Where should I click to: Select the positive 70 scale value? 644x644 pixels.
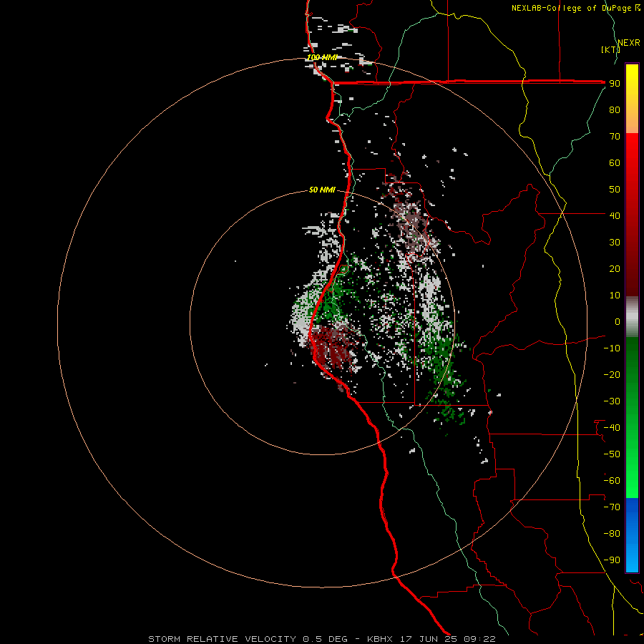[x=615, y=137]
